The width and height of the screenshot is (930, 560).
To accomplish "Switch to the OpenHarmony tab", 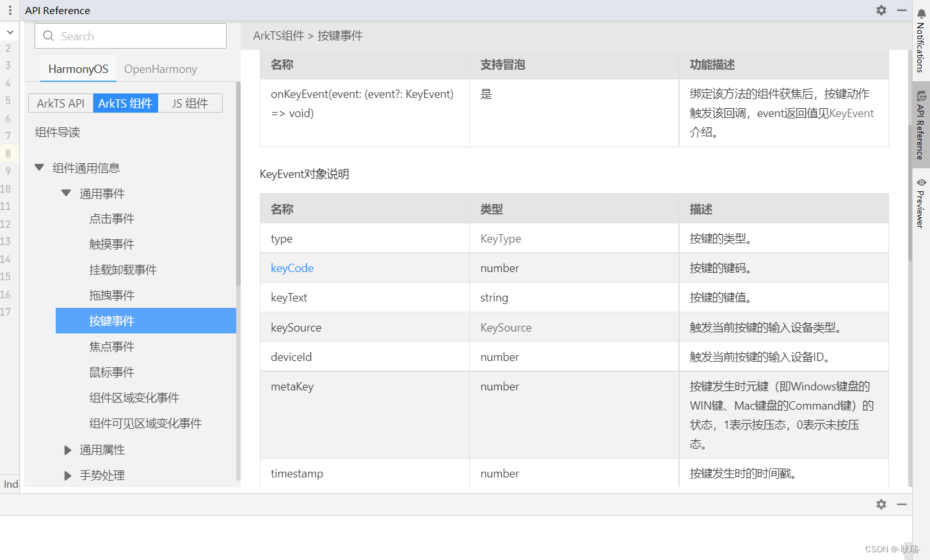I will [x=161, y=69].
